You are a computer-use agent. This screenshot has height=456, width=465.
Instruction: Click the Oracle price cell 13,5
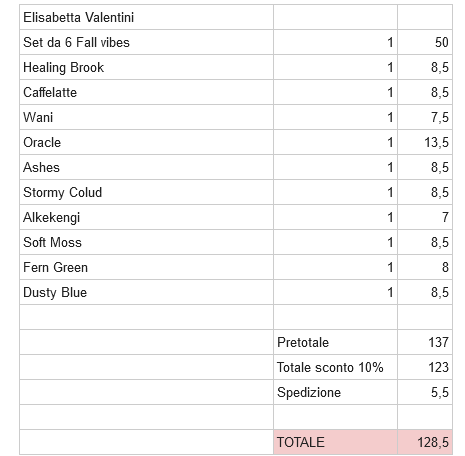coord(425,142)
